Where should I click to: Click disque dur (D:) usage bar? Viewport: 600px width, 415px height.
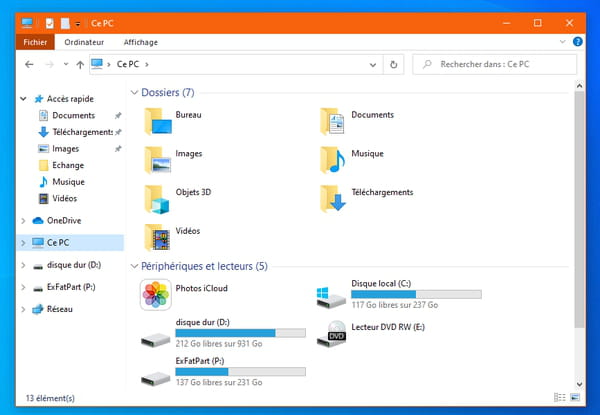pyautogui.click(x=241, y=333)
